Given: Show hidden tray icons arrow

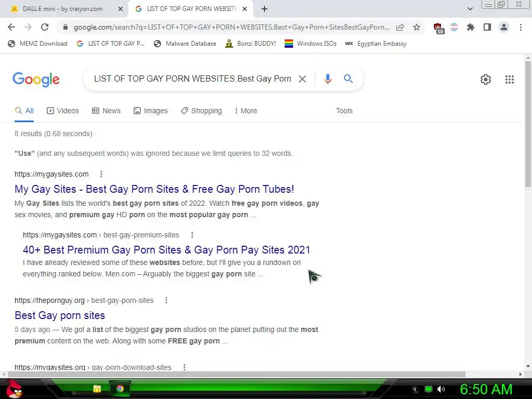Looking at the screenshot, I should pos(415,390).
